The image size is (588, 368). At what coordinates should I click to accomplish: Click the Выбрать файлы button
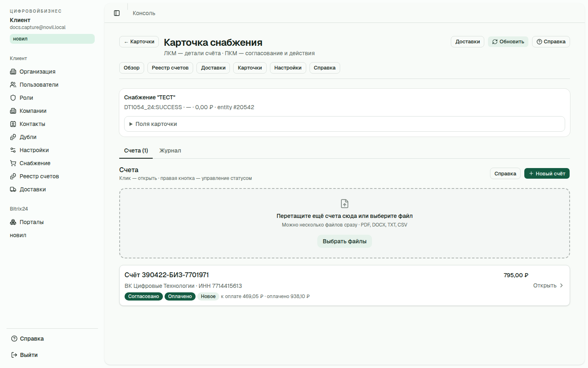345,241
